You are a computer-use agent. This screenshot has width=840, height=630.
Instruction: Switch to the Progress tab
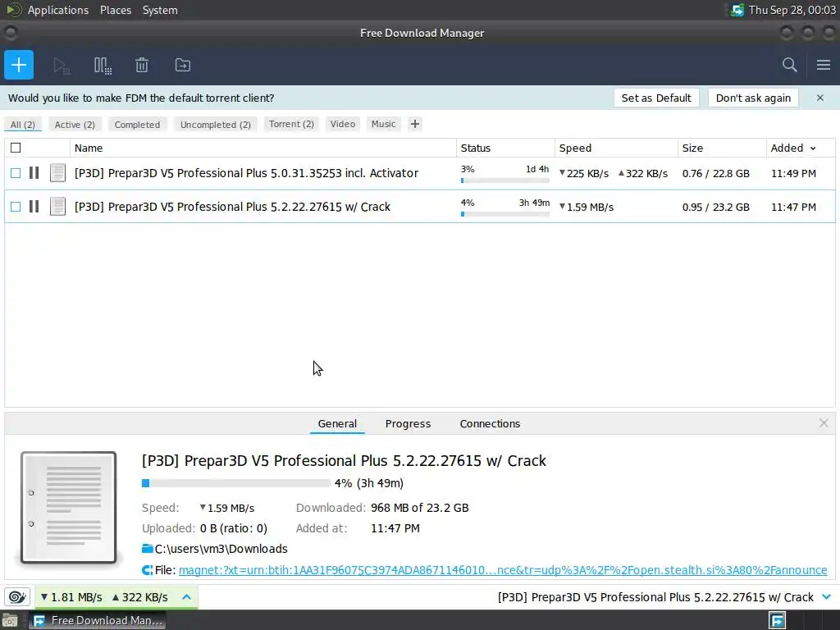[x=408, y=424]
